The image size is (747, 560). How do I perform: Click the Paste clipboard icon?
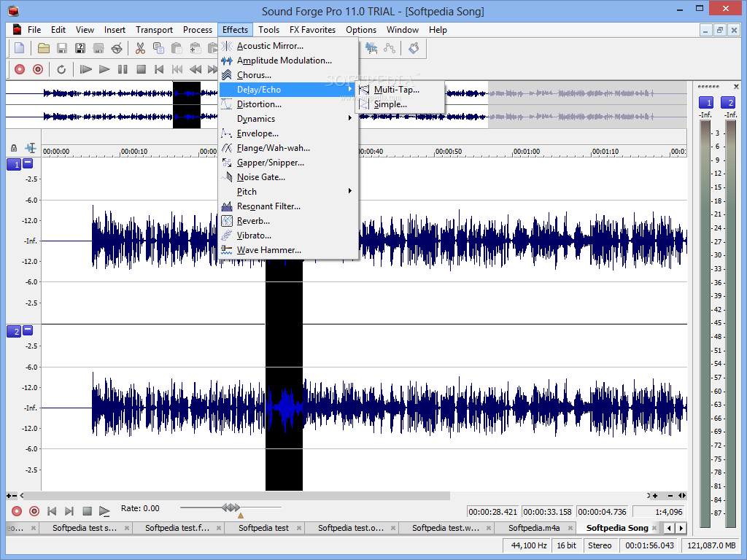click(177, 48)
